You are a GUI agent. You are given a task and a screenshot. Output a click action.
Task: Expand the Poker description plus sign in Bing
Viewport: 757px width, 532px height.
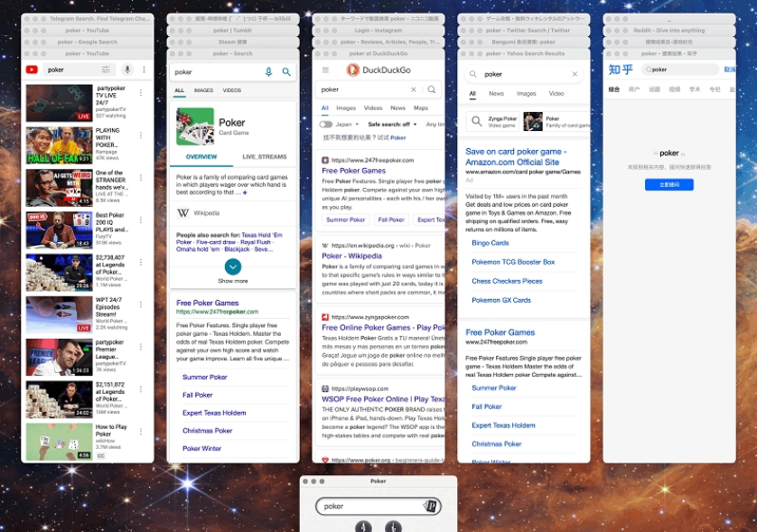(245, 192)
